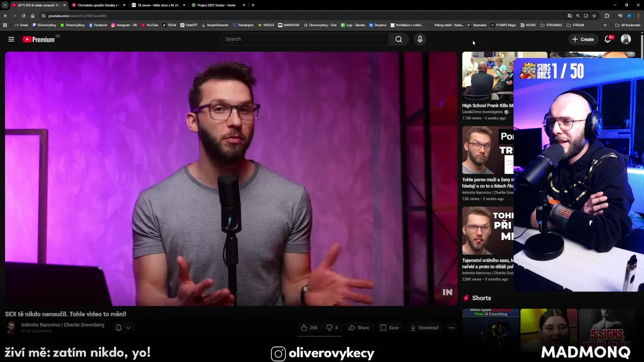Open the Create button menu
This screenshot has width=644, height=362.
click(583, 39)
